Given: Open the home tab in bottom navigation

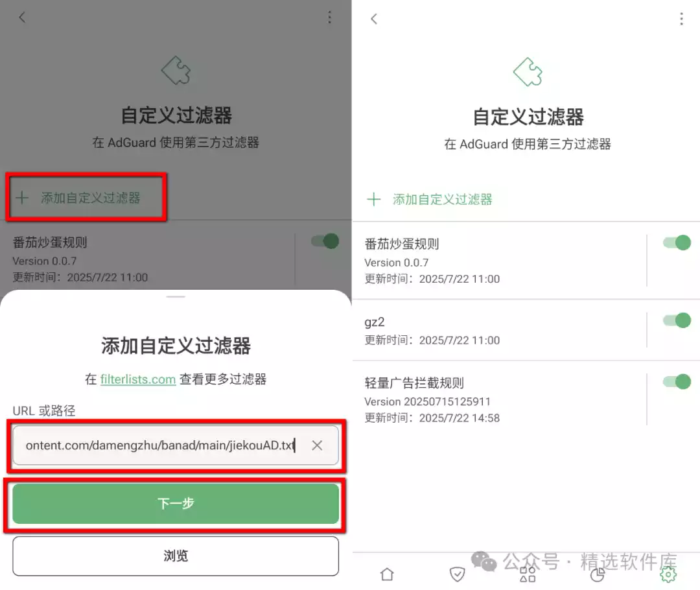Looking at the screenshot, I should click(x=387, y=574).
